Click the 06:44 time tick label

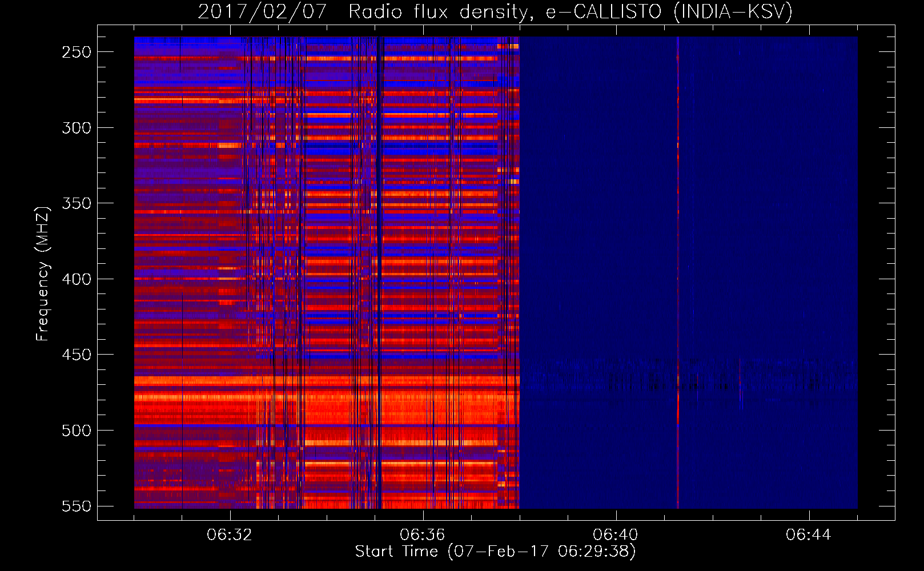[809, 535]
